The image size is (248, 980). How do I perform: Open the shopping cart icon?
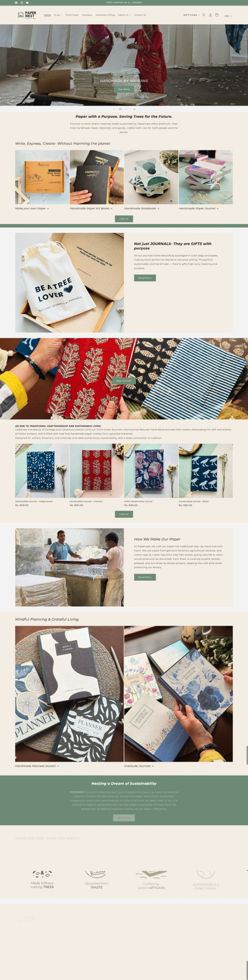[217, 15]
